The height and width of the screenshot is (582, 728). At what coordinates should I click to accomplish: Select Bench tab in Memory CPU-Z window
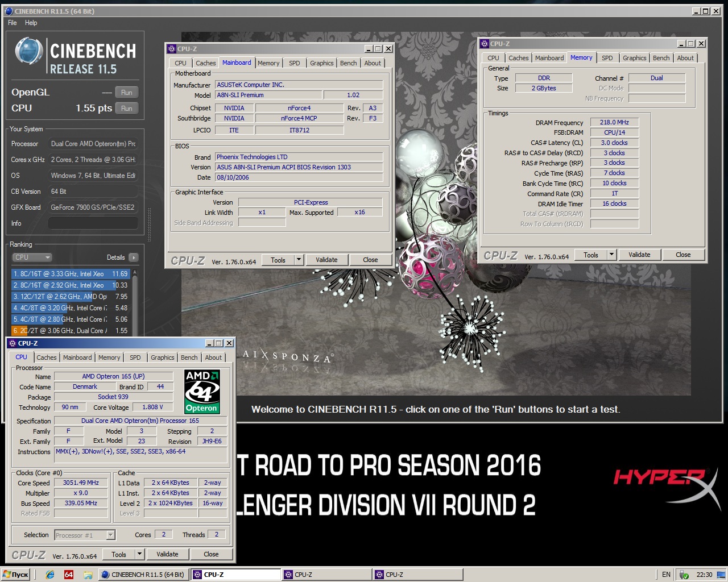click(661, 58)
